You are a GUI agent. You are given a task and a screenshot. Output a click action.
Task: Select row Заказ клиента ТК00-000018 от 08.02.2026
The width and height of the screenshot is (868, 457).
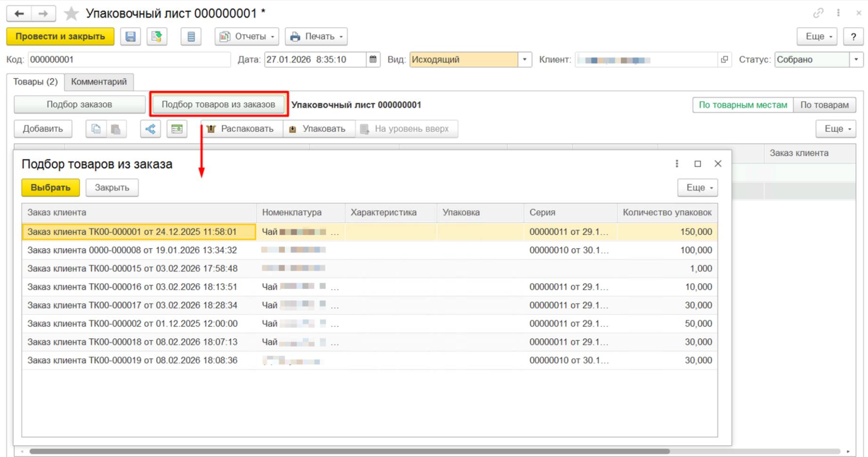(x=370, y=342)
